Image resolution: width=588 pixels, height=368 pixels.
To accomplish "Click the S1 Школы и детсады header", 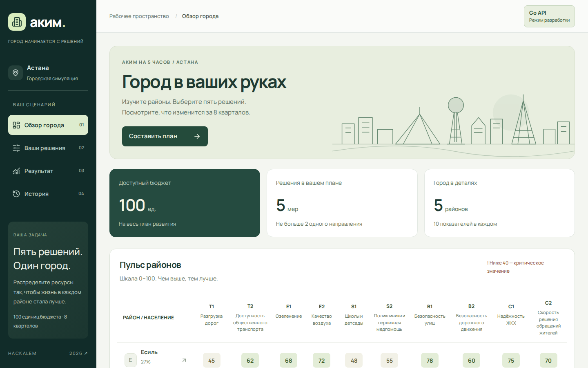I will point(354,315).
